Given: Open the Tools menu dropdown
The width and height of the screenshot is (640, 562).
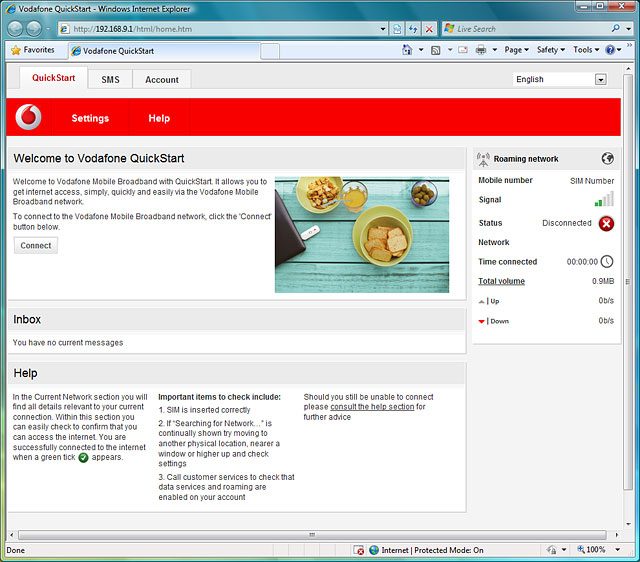Looking at the screenshot, I should tap(586, 50).
